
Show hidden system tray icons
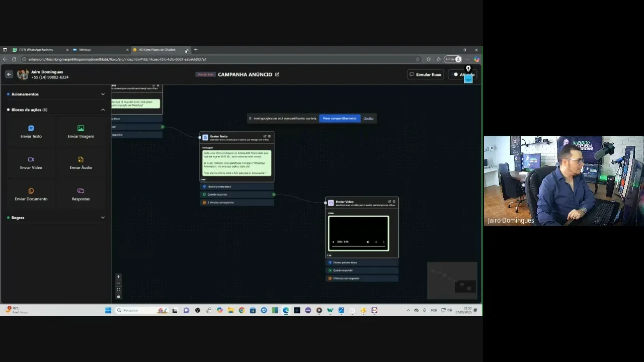coord(408,310)
